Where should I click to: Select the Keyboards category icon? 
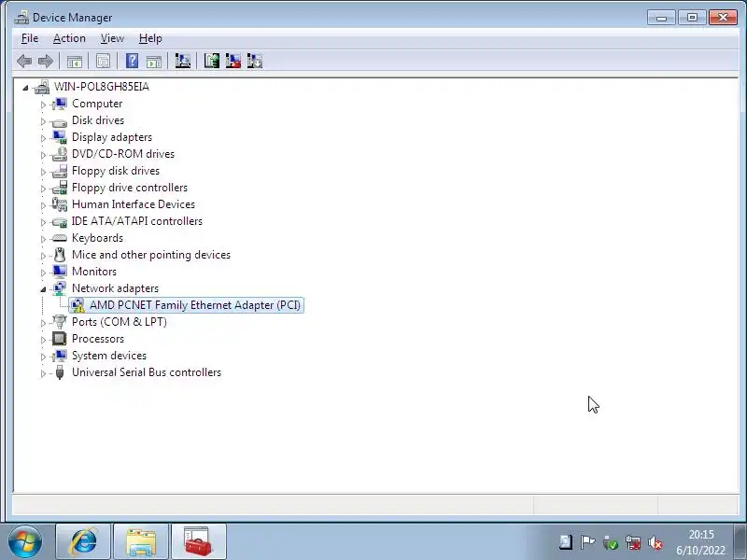coord(60,238)
